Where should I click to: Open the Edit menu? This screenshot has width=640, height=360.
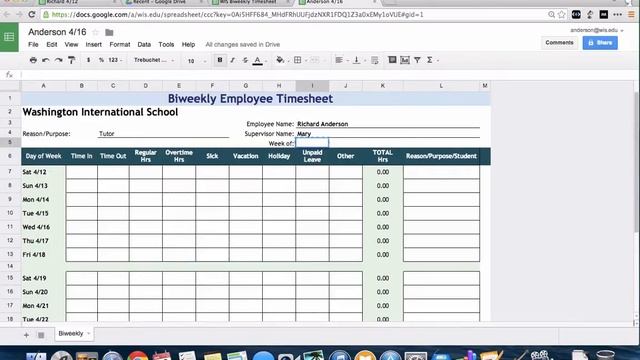pyautogui.click(x=52, y=44)
